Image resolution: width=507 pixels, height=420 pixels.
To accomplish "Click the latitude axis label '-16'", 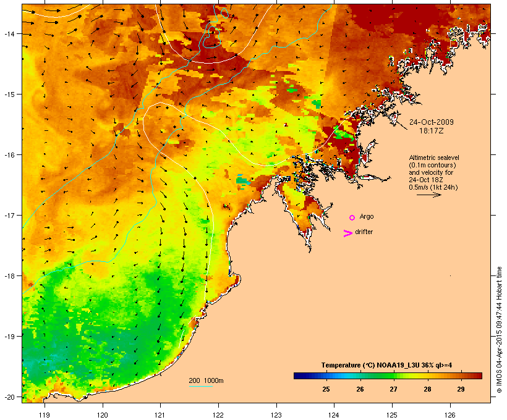I will pos(9,155).
